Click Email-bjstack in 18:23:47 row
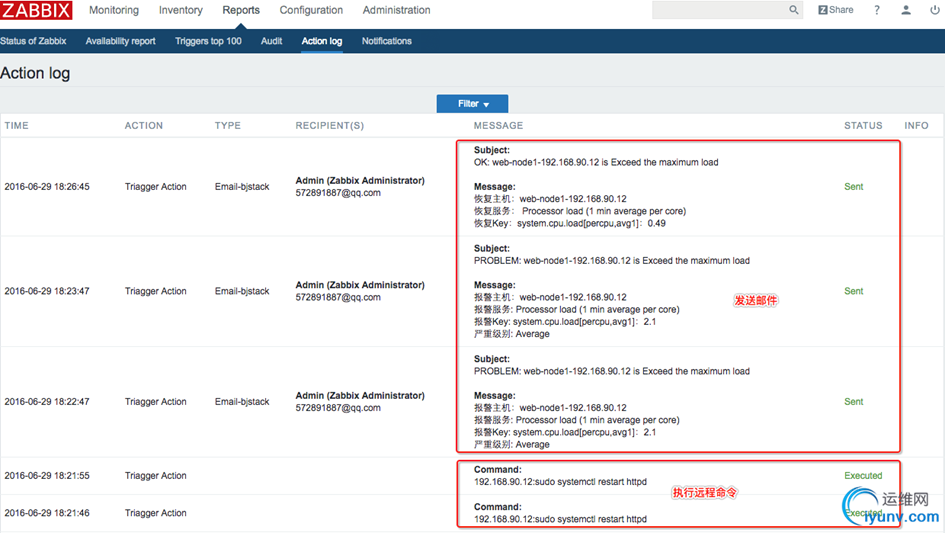Screen dimensions: 945x533 click(x=242, y=291)
